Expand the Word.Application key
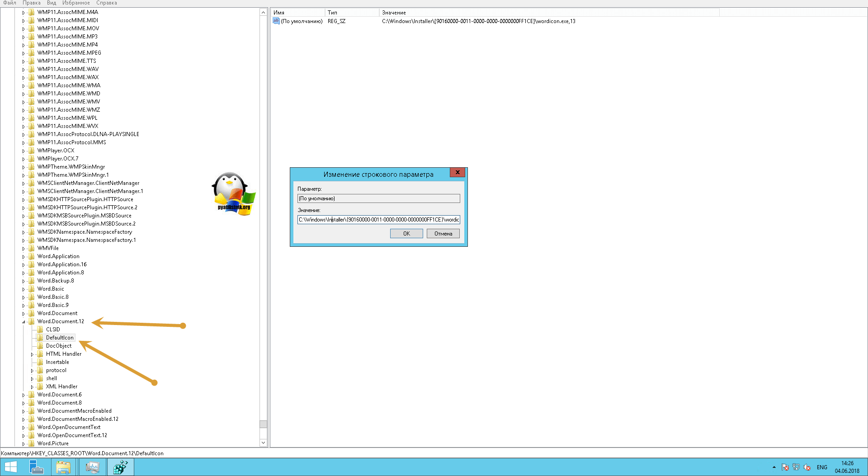 (24, 257)
